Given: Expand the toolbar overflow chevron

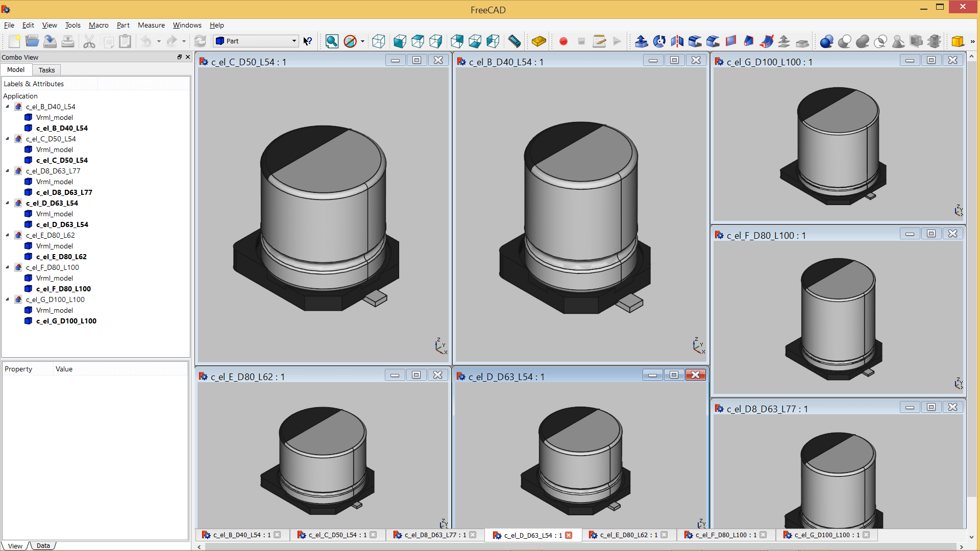Looking at the screenshot, I should pyautogui.click(x=972, y=41).
